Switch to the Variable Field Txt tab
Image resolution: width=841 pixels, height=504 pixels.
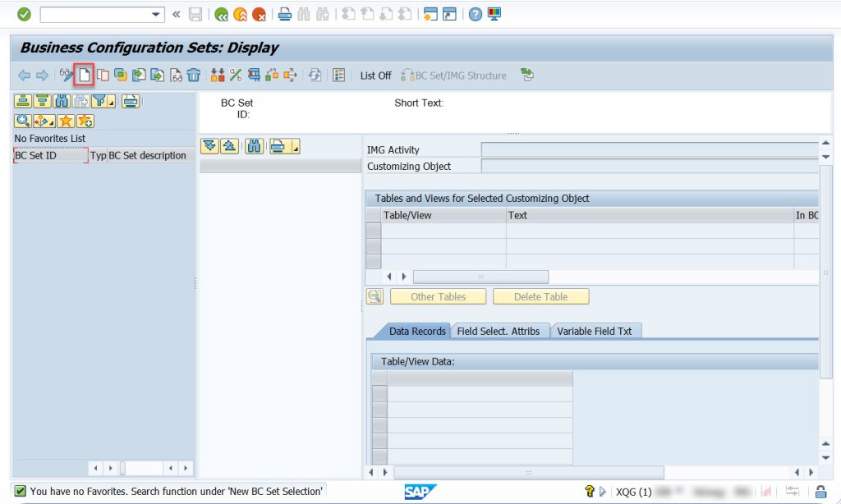[x=593, y=331]
